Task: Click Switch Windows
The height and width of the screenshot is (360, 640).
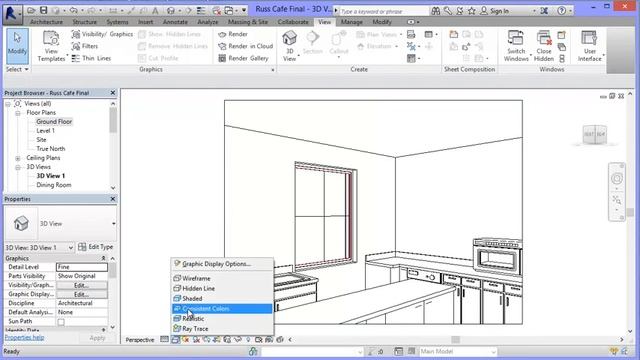Action: [x=516, y=46]
